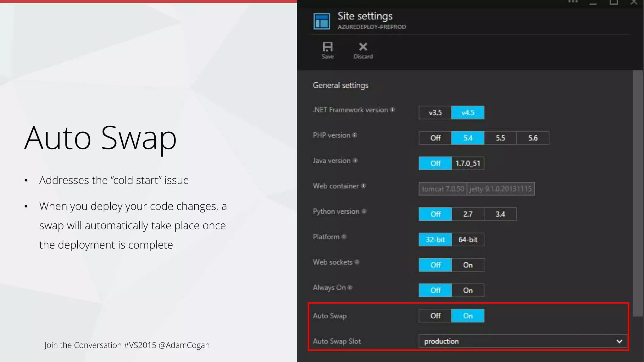The width and height of the screenshot is (644, 362).
Task: Open info tooltip next to Web sockets
Action: (x=357, y=262)
